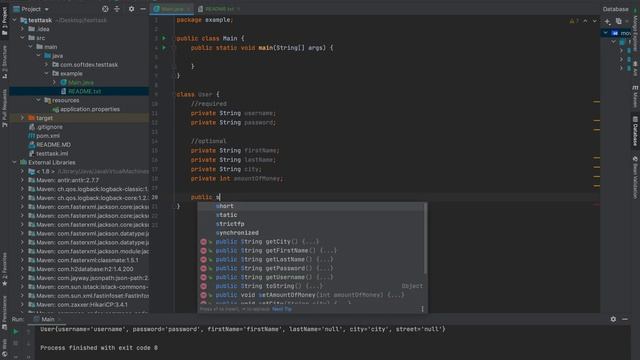Collapse the src folder
640x360 pixels.
(x=23, y=38)
